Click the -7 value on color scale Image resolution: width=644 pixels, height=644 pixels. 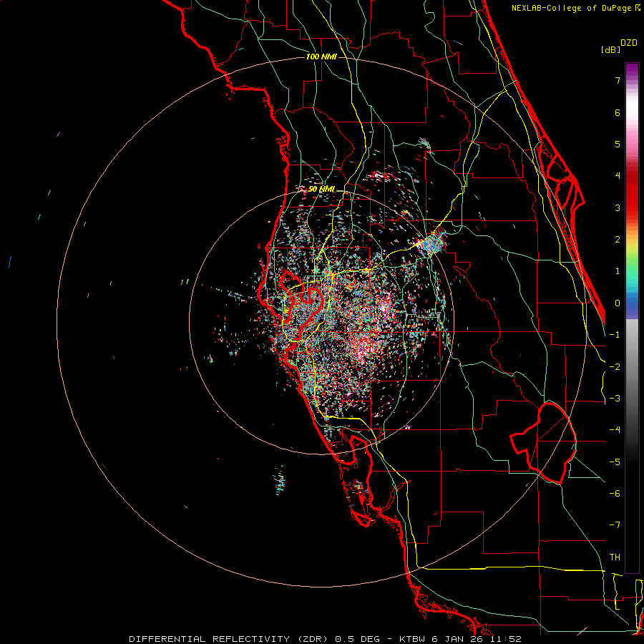click(x=615, y=525)
